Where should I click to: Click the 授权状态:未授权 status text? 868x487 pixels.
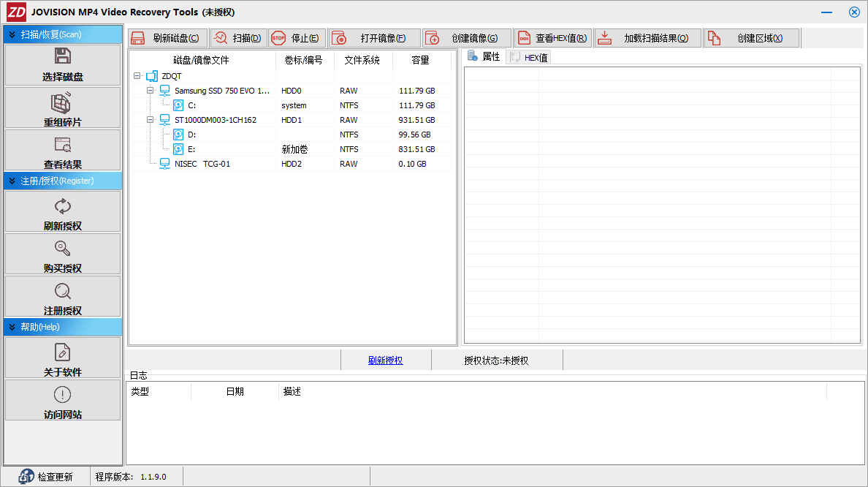pos(496,360)
